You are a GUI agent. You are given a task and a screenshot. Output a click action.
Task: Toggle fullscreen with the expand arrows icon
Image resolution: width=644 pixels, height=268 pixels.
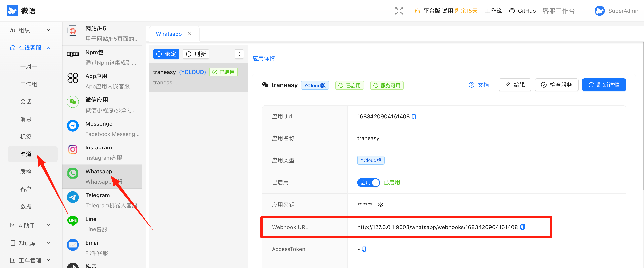click(399, 11)
